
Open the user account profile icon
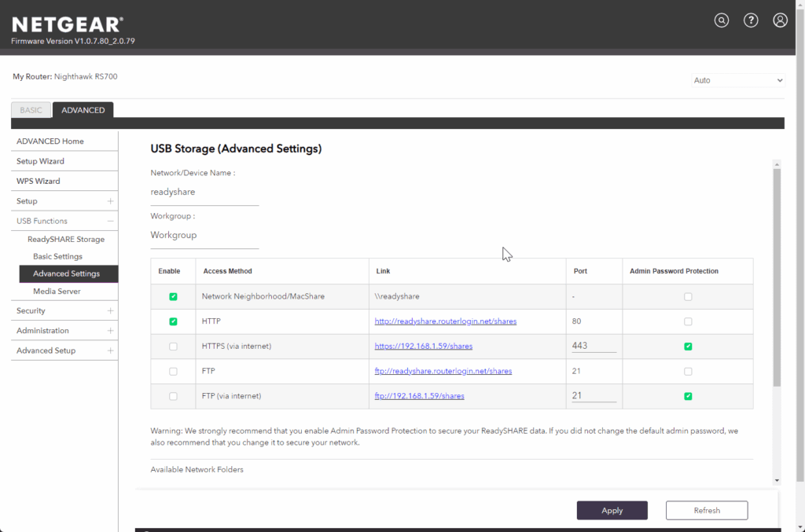point(780,20)
